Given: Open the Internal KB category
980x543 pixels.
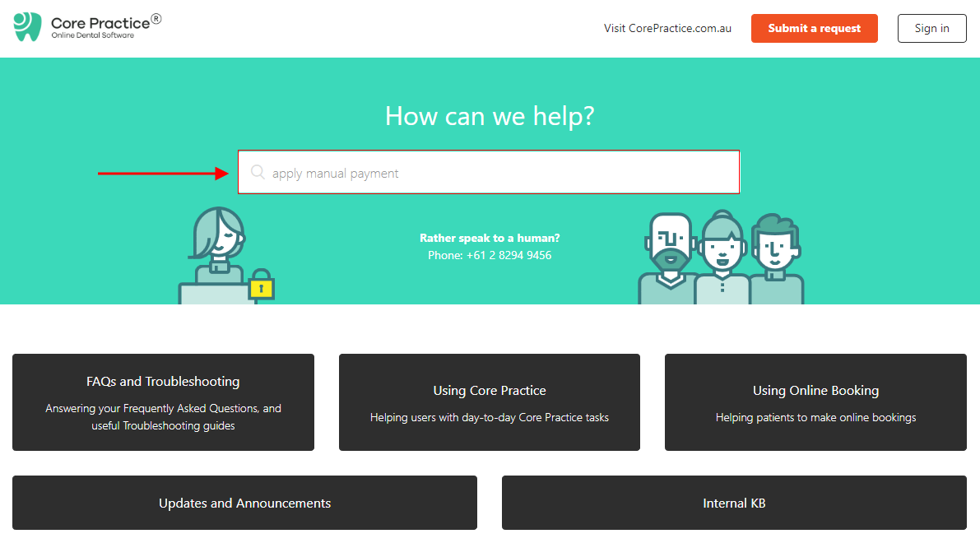Looking at the screenshot, I should (x=734, y=503).
